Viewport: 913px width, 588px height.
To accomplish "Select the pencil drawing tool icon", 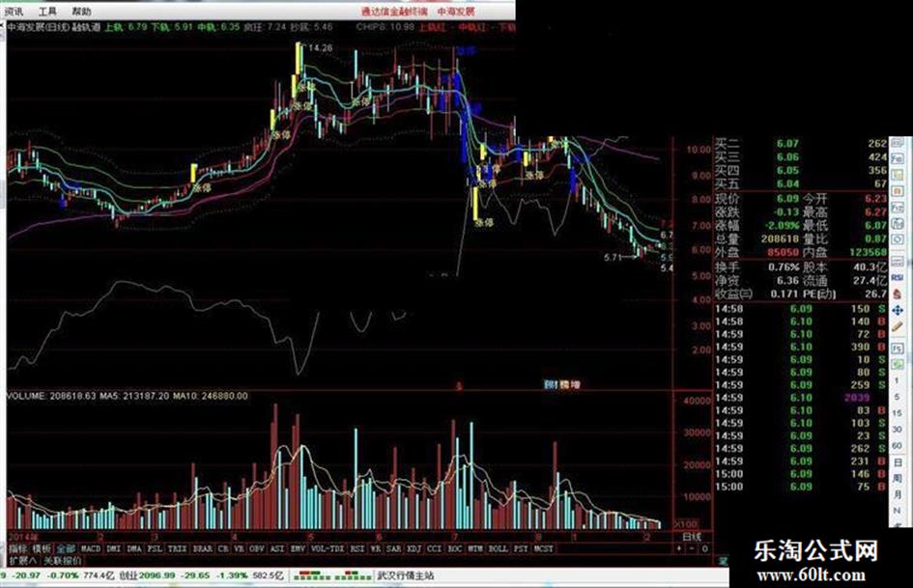I will click(898, 327).
